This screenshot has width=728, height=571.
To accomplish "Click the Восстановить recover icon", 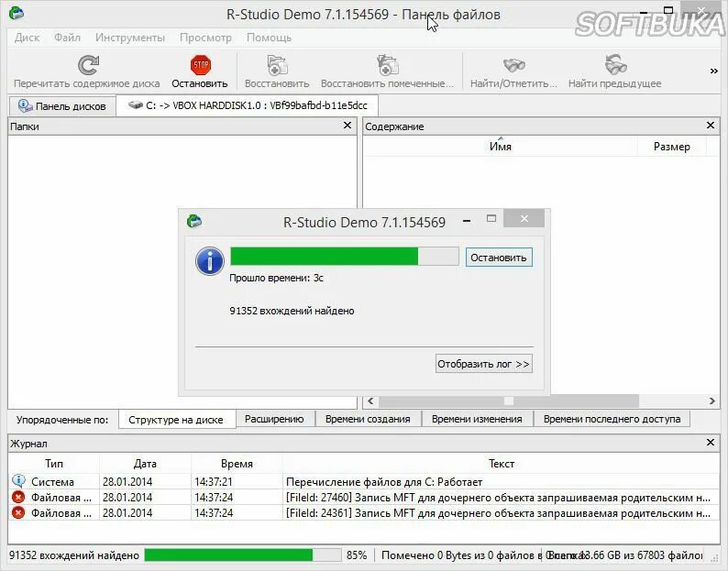I will click(x=277, y=65).
